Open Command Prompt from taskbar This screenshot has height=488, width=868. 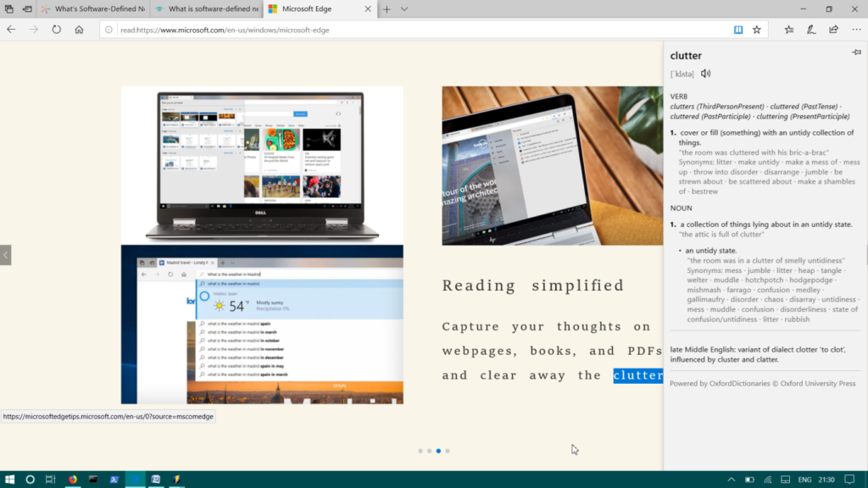tap(93, 480)
